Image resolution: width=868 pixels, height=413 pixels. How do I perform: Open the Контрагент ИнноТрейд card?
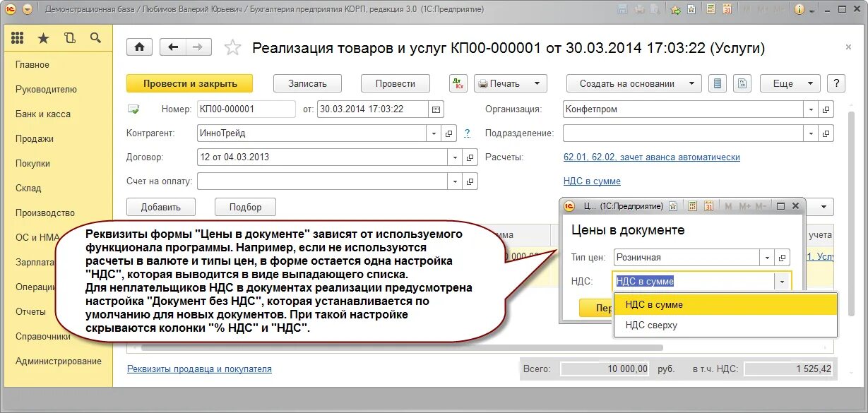click(448, 133)
